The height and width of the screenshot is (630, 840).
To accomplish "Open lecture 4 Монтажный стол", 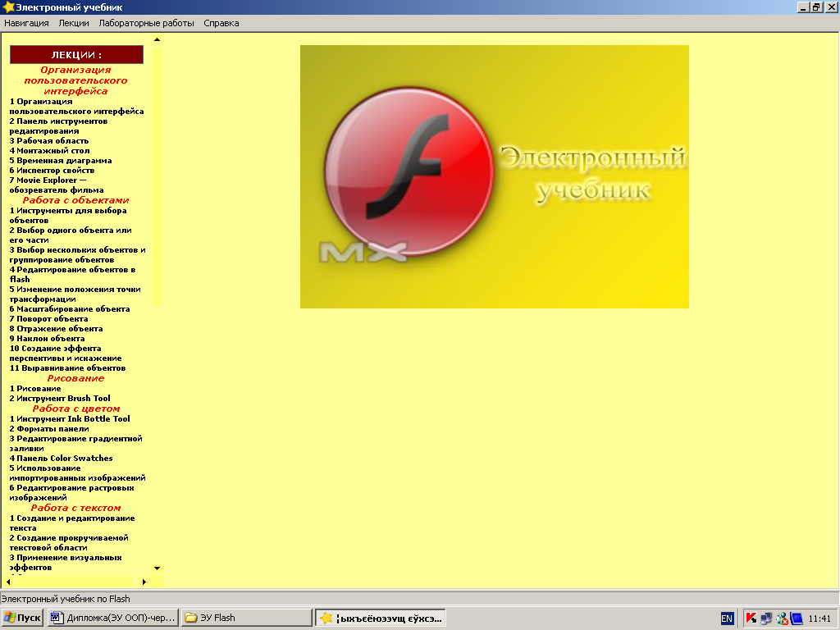I will pyautogui.click(x=49, y=151).
